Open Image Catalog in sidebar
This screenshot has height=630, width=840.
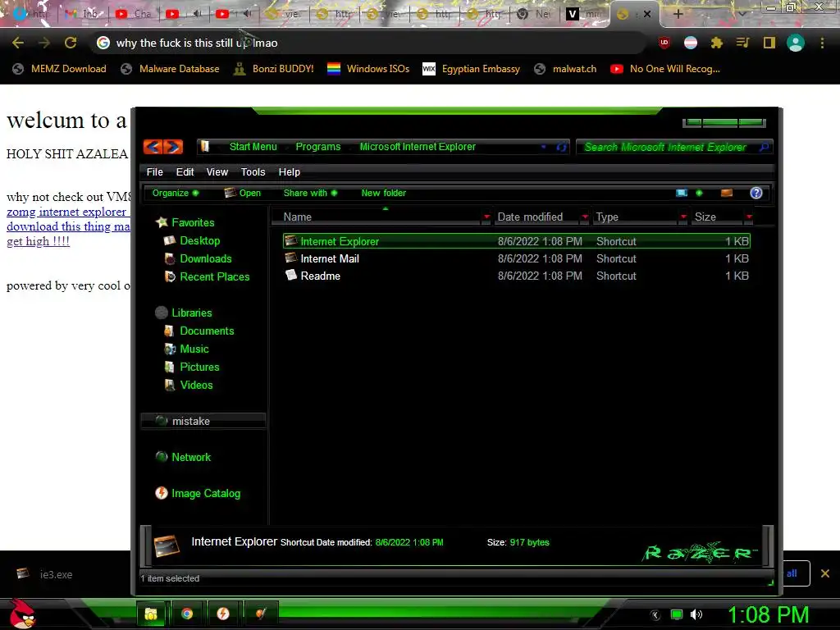click(x=198, y=493)
